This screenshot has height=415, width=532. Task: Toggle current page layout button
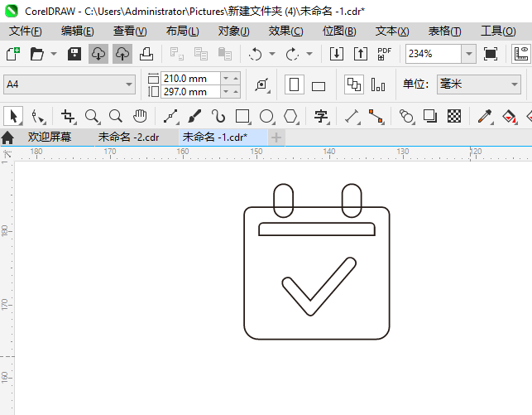pos(378,84)
